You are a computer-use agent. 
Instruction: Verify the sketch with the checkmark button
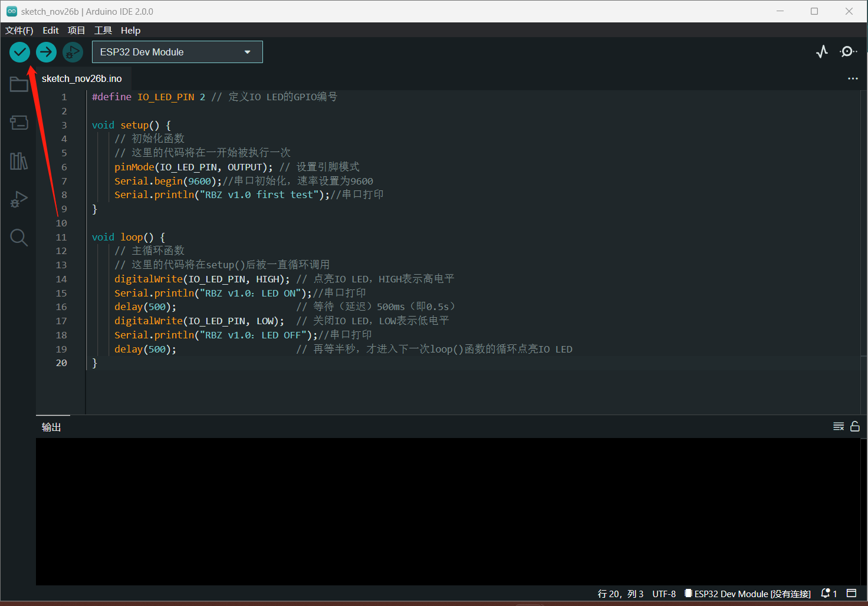click(x=19, y=52)
